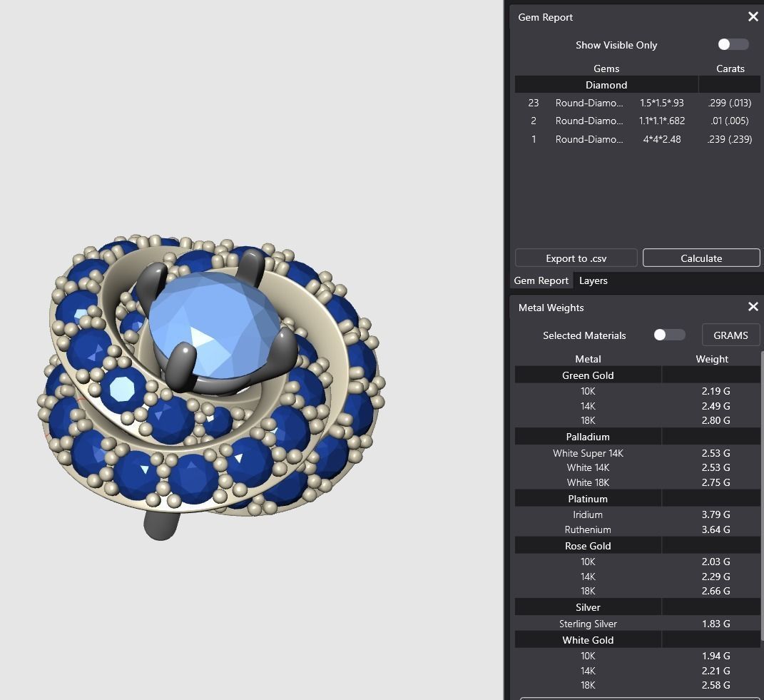Click the Carats column header
This screenshot has height=700, width=764.
coord(730,69)
